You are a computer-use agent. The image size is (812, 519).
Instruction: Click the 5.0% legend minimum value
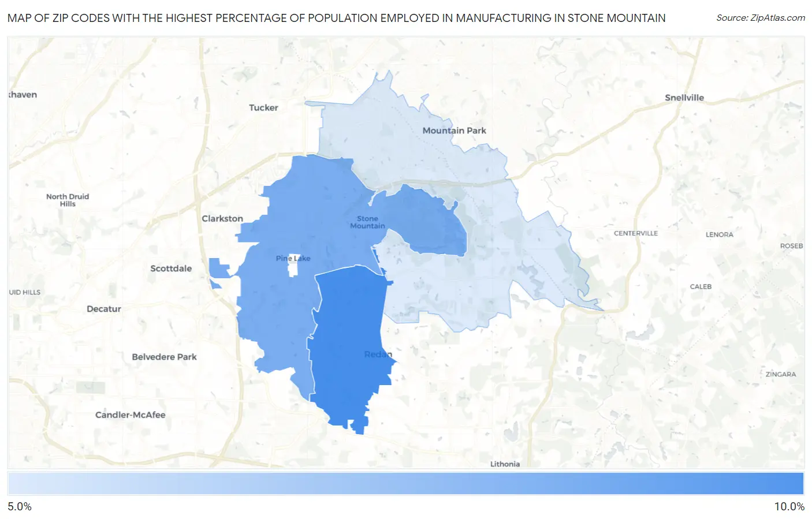(x=20, y=506)
